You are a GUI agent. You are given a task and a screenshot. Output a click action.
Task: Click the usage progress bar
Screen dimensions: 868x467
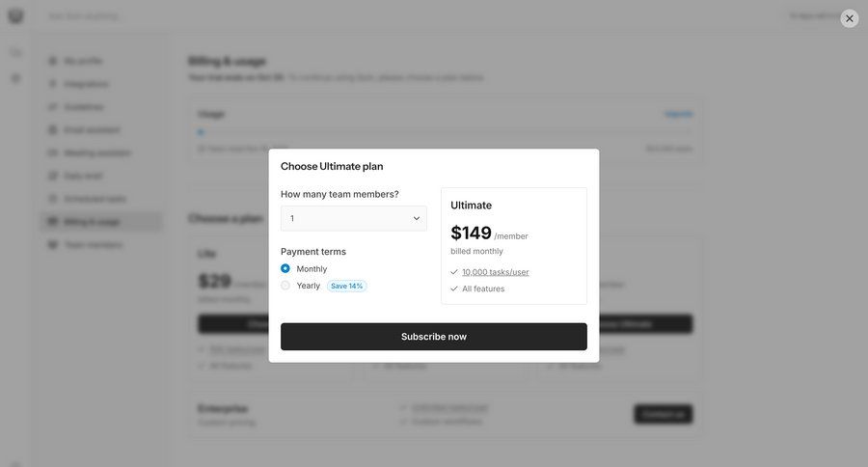tap(445, 132)
